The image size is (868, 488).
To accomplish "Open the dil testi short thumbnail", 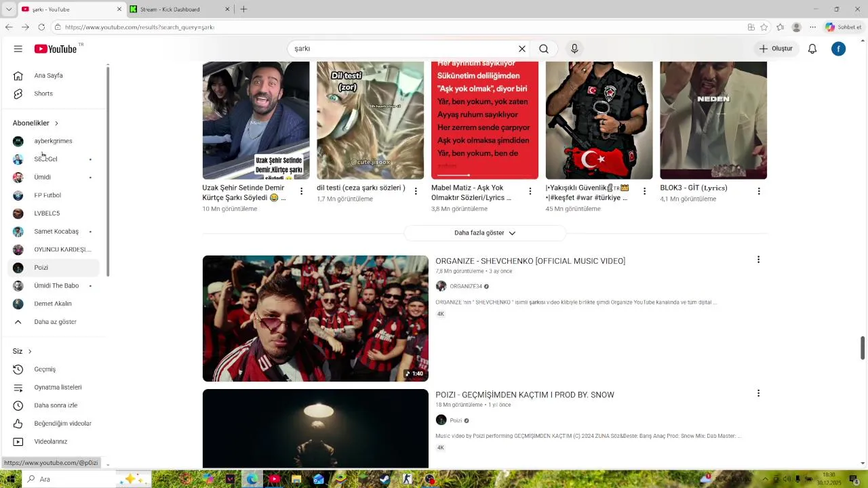I will coord(370,121).
